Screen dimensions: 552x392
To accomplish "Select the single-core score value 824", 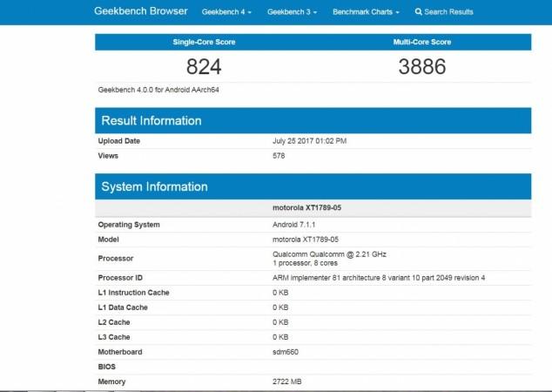I will point(204,66).
